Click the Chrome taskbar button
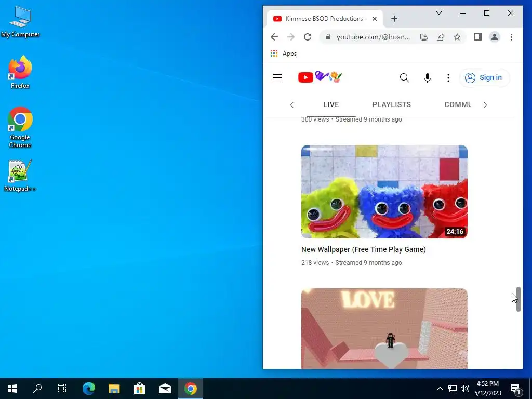This screenshot has height=399, width=532. [x=190, y=389]
